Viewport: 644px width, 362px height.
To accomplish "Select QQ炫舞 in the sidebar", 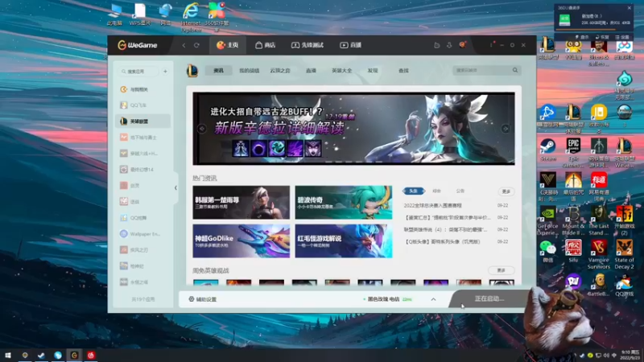I will [x=143, y=218].
